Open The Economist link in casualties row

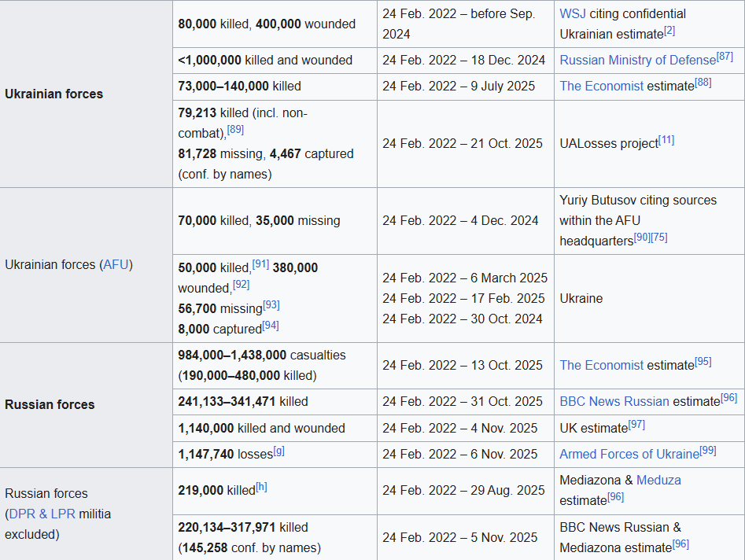[601, 365]
